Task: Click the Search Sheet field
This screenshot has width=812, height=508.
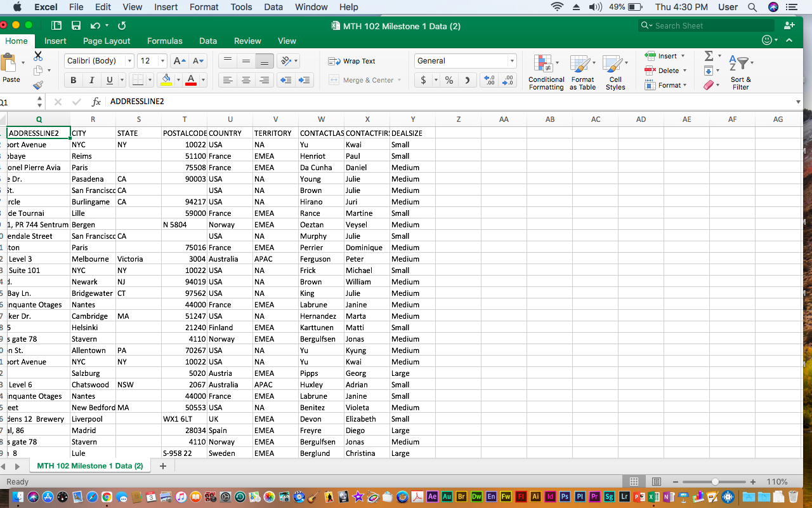Action: coord(707,25)
